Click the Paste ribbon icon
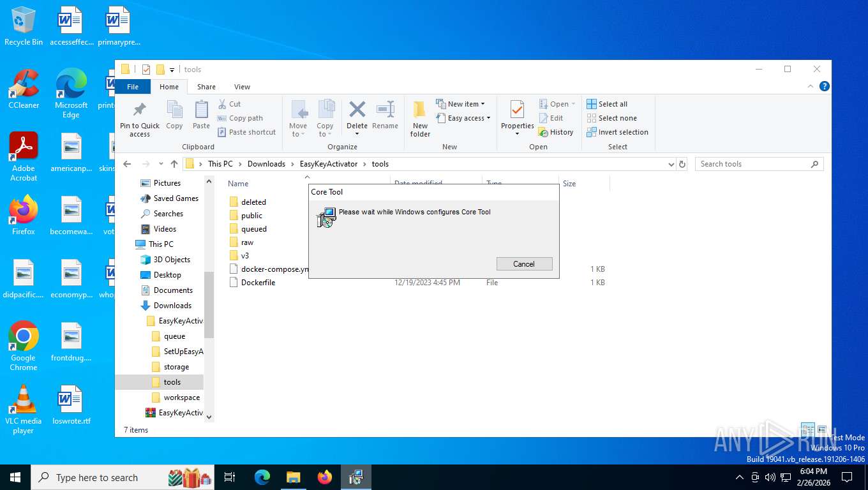868x490 pixels. (201, 115)
